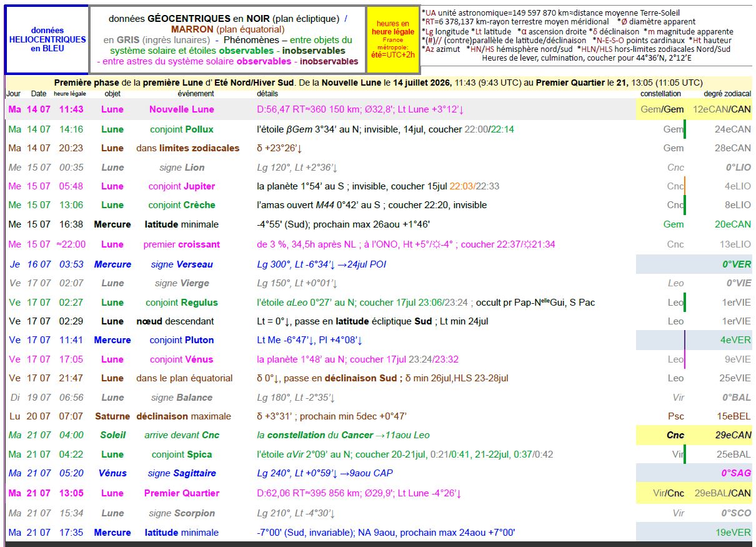Screen dimensions: 756x547
Task: Select the 'conjoint Spica' event
Action: (x=181, y=454)
